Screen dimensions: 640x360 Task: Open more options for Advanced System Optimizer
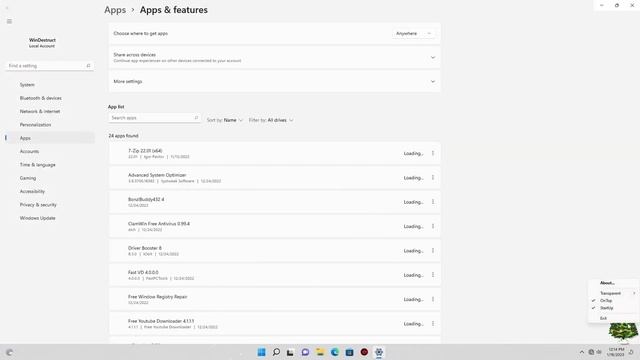click(433, 178)
